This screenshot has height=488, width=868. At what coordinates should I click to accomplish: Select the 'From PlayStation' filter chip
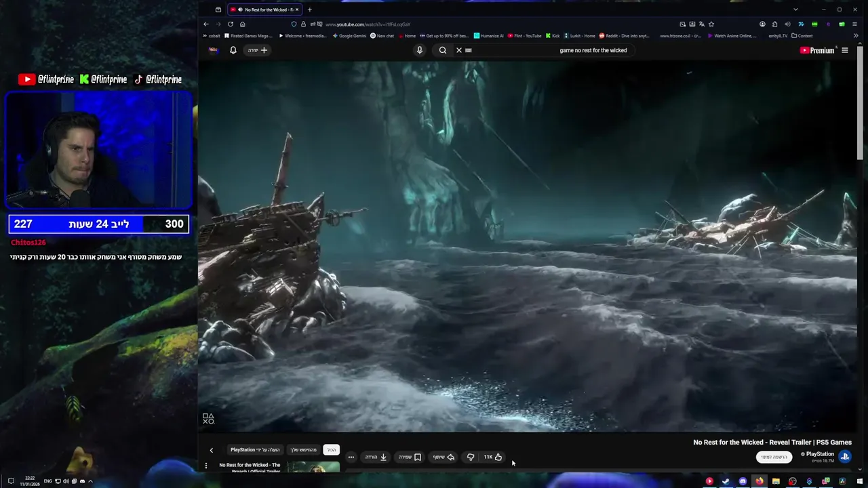tap(255, 450)
